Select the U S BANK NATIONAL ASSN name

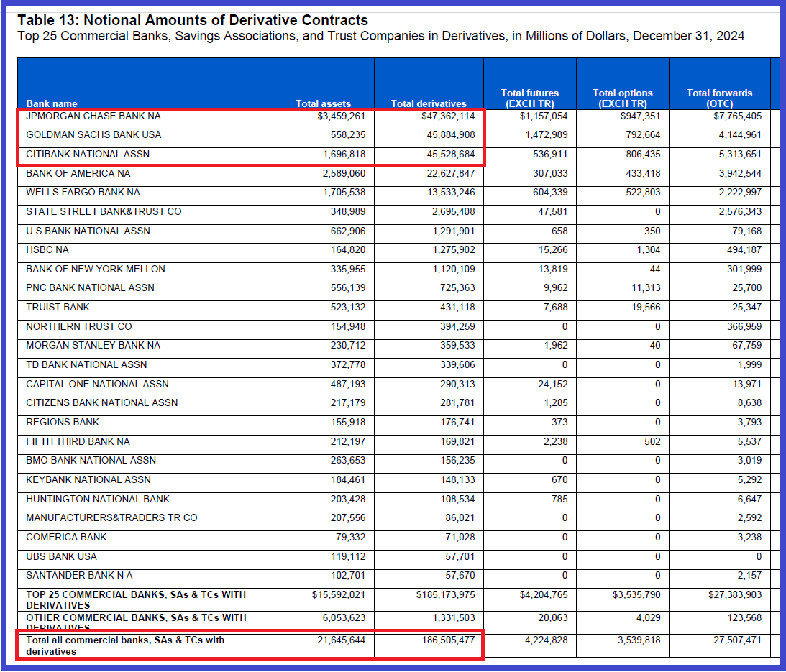pos(88,231)
